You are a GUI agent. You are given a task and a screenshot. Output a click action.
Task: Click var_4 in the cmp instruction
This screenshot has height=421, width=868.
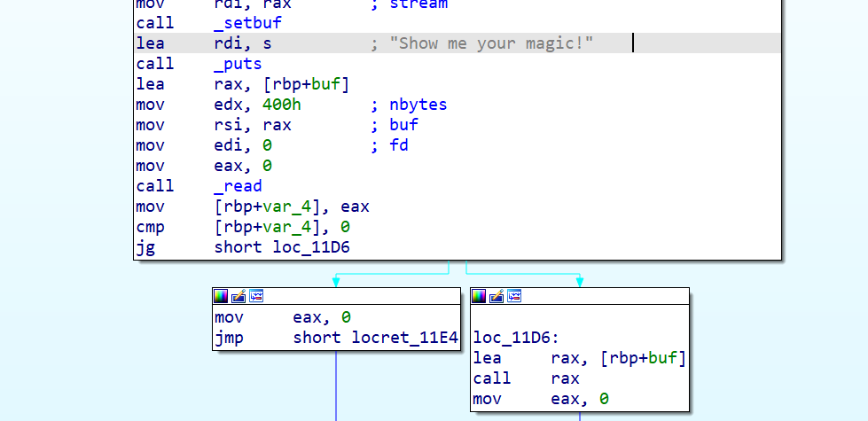(x=286, y=228)
